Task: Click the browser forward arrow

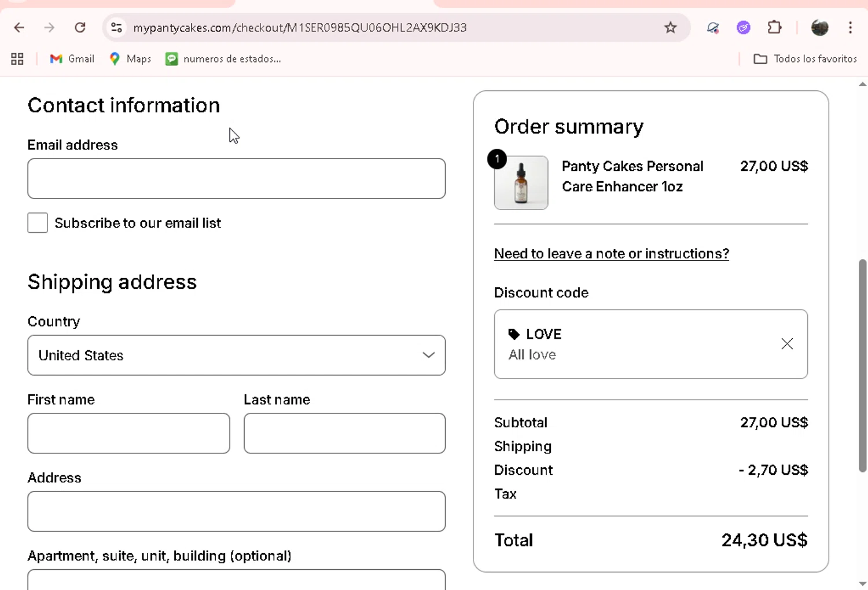Action: point(49,27)
